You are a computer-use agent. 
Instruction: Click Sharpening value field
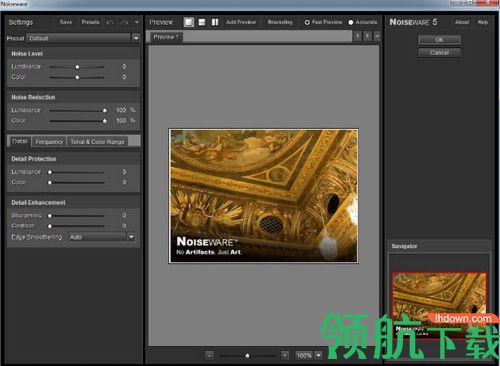(124, 215)
